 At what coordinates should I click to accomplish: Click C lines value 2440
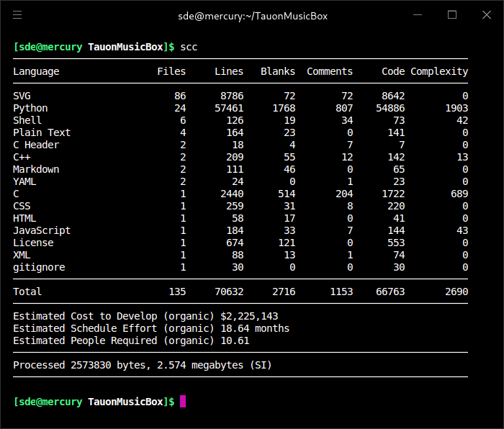[x=232, y=194]
